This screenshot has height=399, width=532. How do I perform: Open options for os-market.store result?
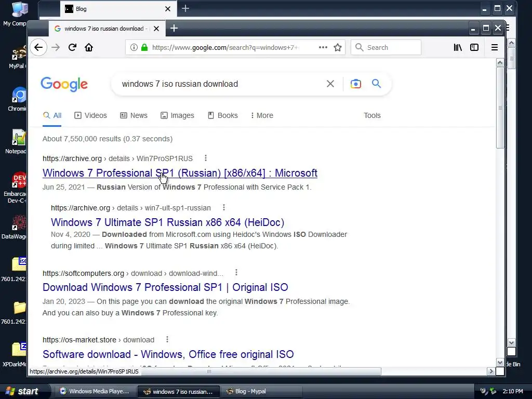click(x=167, y=339)
